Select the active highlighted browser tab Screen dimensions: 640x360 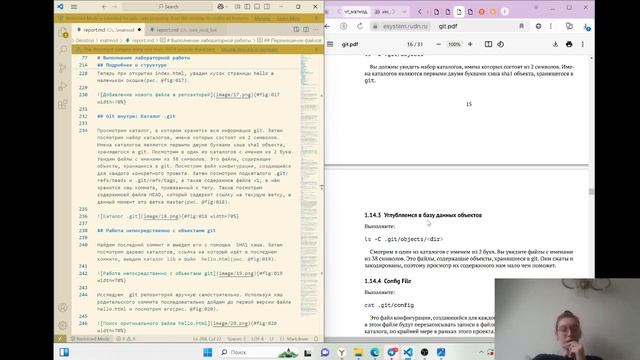click(x=459, y=12)
